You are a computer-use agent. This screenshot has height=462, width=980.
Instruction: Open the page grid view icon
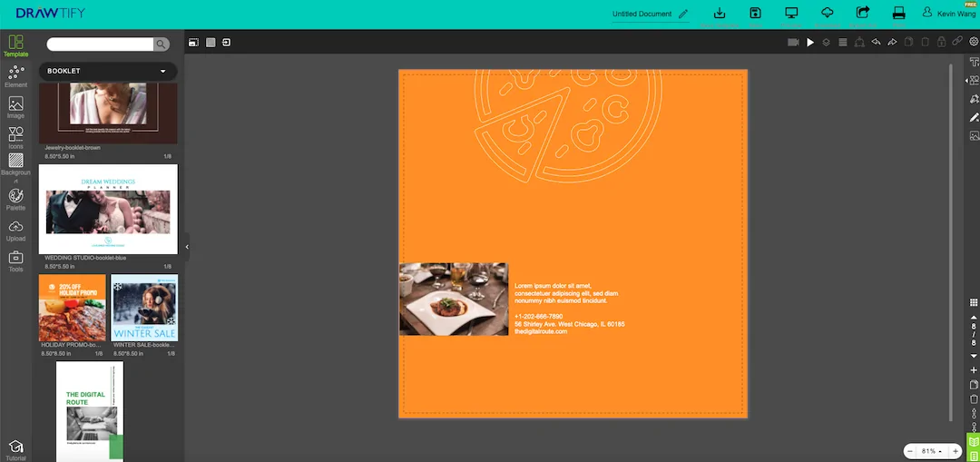[974, 302]
